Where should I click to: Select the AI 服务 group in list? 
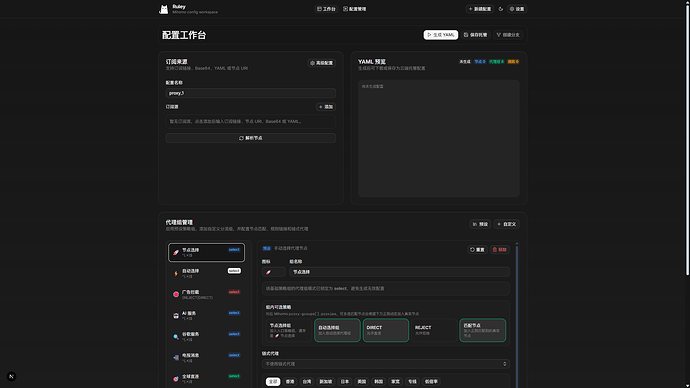click(x=206, y=315)
